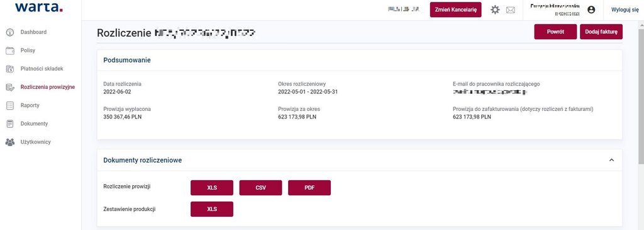This screenshot has width=644, height=230.
Task: Select the Płatności składek icon
Action: (x=10, y=69)
